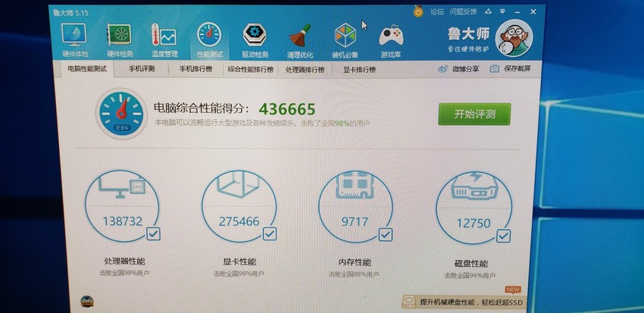Viewport: 644px width, 313px height.
Task: Click the processor score 138732
Action: click(123, 221)
